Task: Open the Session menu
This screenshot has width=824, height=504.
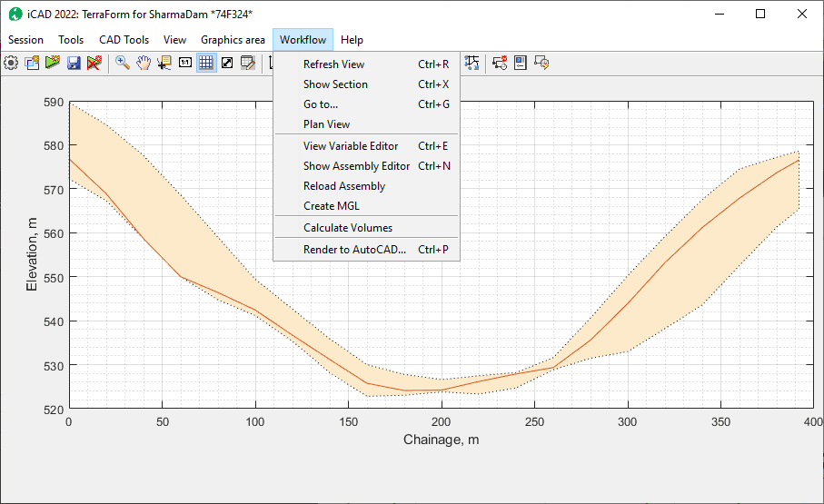Action: pyautogui.click(x=25, y=40)
